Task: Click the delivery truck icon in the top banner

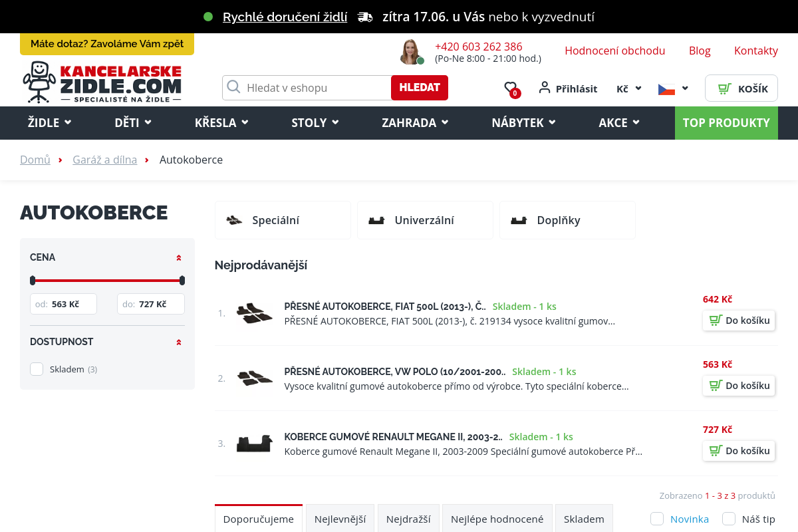Action: tap(364, 17)
